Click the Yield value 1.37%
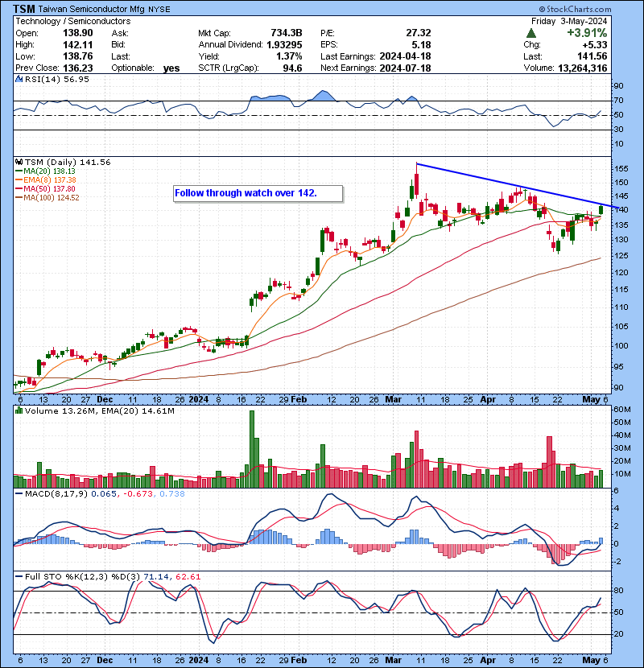 (289, 56)
